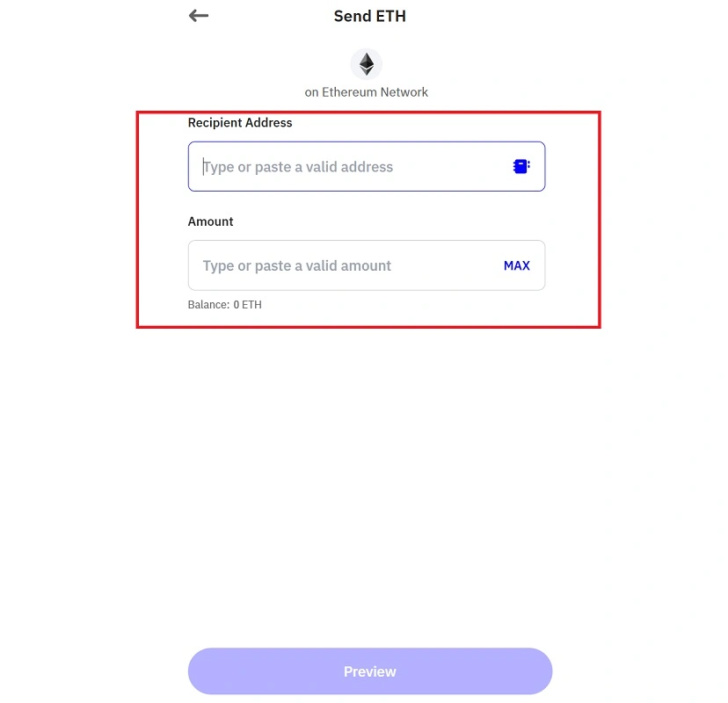The width and height of the screenshot is (728, 703).
Task: Tap MAX to fill entire balance
Action: point(517,265)
